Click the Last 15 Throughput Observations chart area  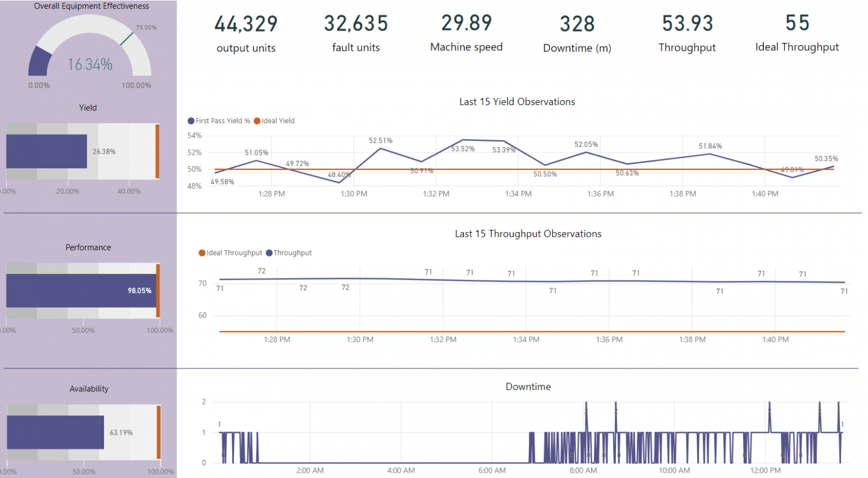click(x=526, y=294)
